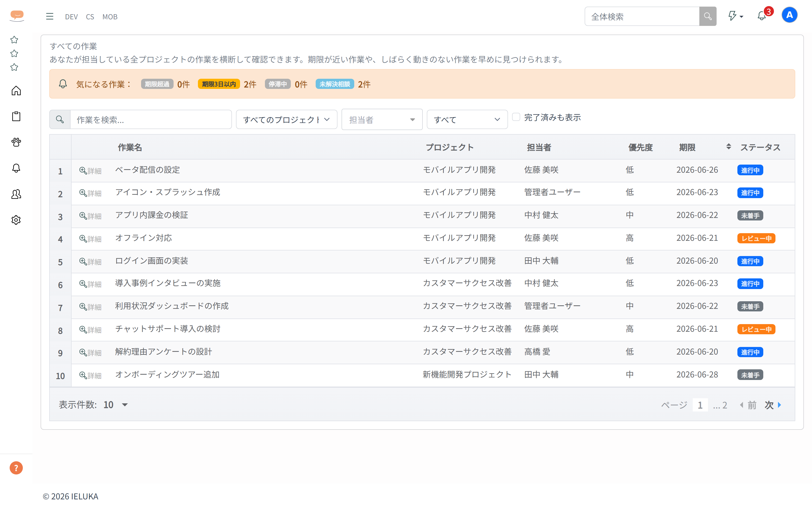Open the paw icon in the sidebar
This screenshot has width=812, height=508.
(16, 142)
